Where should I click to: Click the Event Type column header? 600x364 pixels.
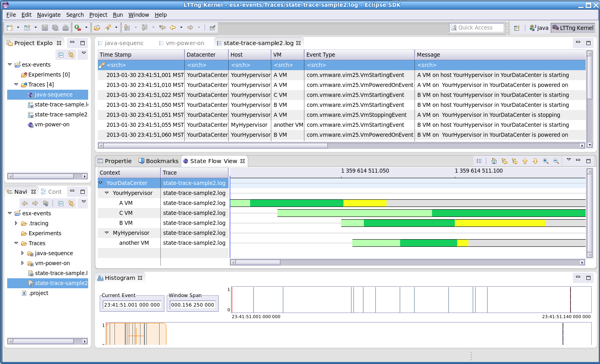pos(359,55)
